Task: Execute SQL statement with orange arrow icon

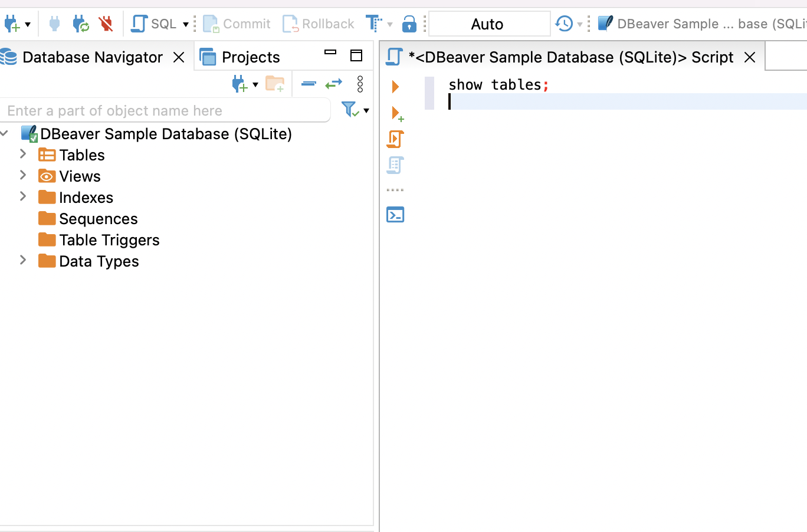Action: coord(395,87)
